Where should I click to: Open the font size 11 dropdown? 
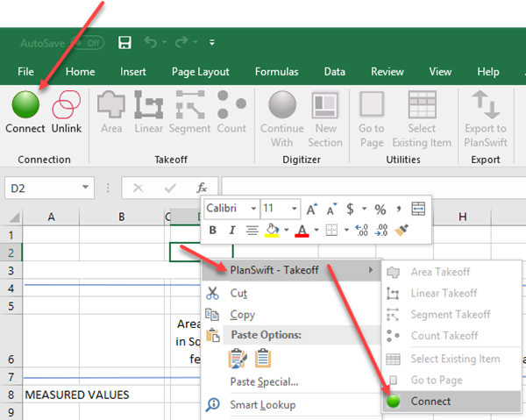coord(295,209)
